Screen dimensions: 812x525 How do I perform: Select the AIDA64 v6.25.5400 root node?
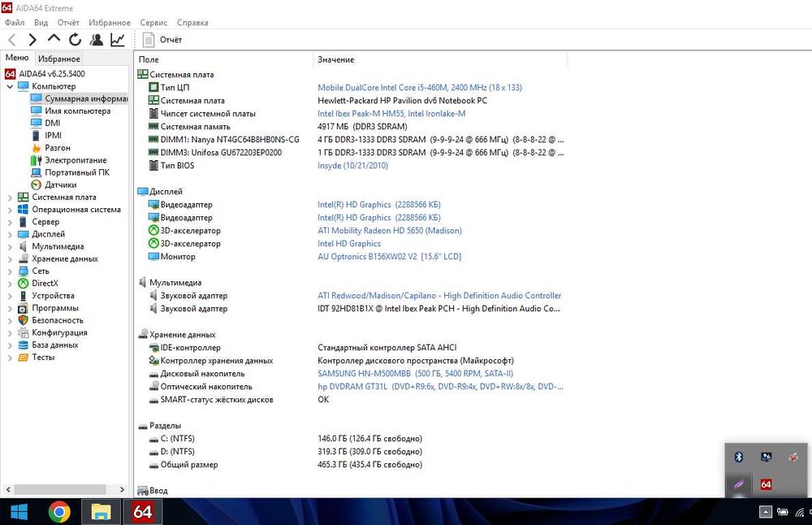(52, 74)
